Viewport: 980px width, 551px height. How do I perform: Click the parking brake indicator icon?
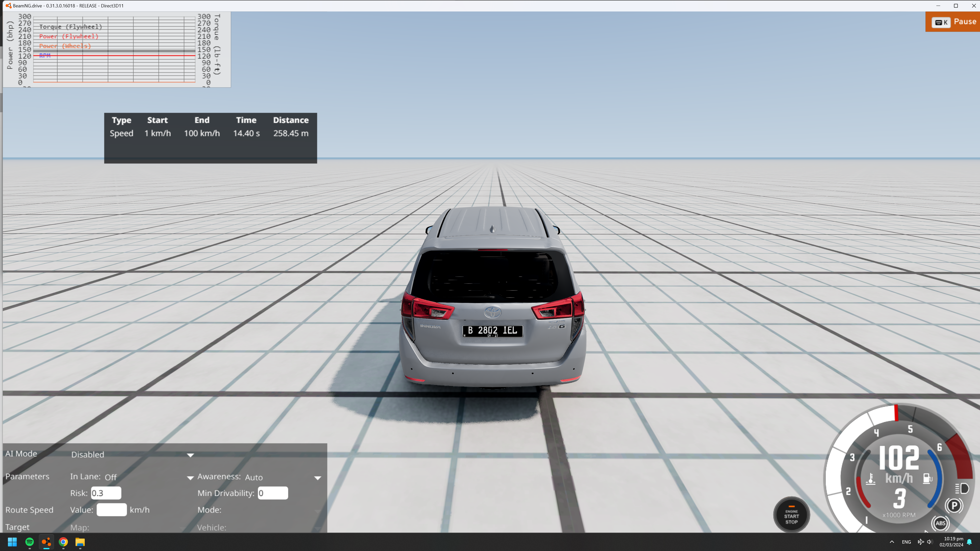pos(954,506)
